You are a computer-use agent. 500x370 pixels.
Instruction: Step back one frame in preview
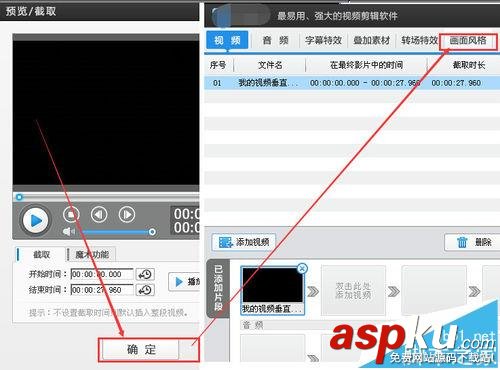(99, 215)
